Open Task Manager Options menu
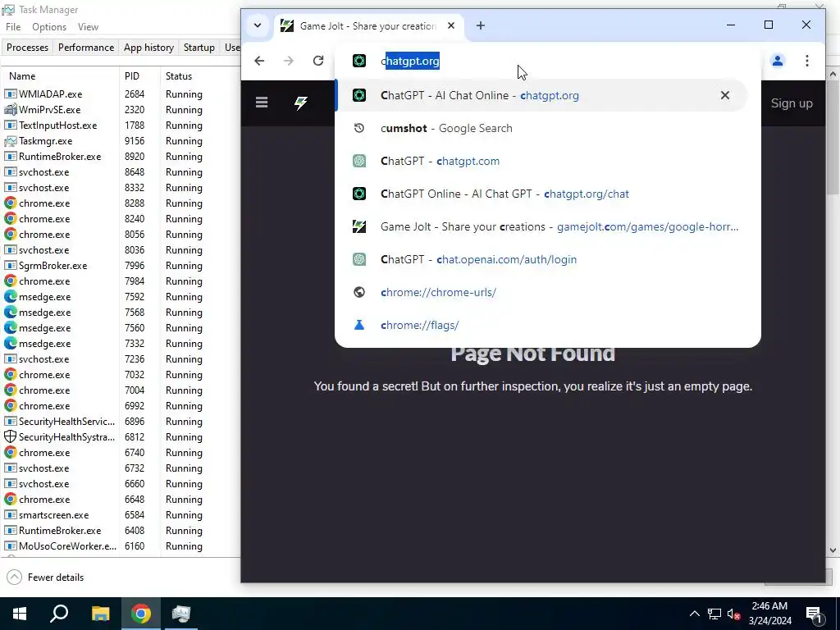This screenshot has height=630, width=840. point(48,27)
